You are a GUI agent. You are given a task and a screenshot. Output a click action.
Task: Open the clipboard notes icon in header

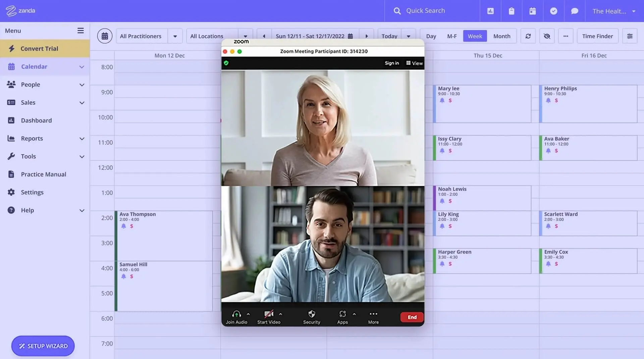tap(511, 11)
